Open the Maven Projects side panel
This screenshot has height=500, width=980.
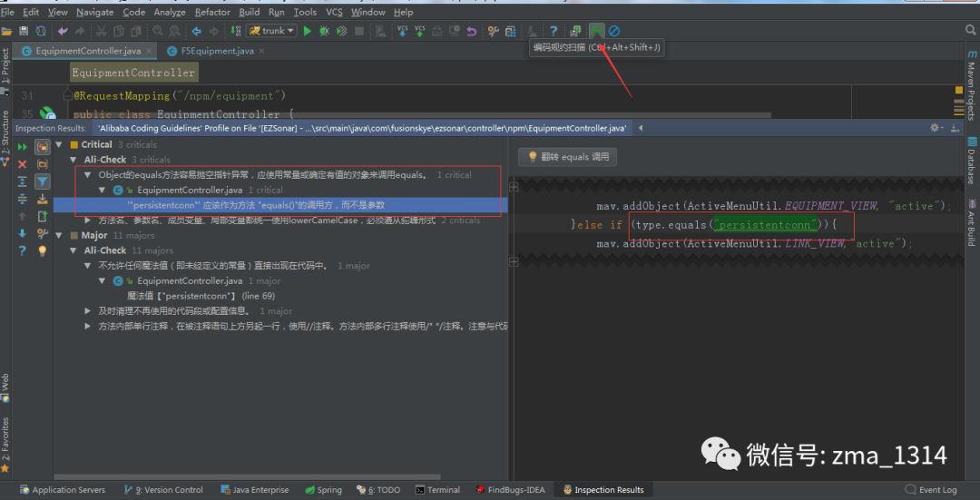pyautogui.click(x=971, y=85)
